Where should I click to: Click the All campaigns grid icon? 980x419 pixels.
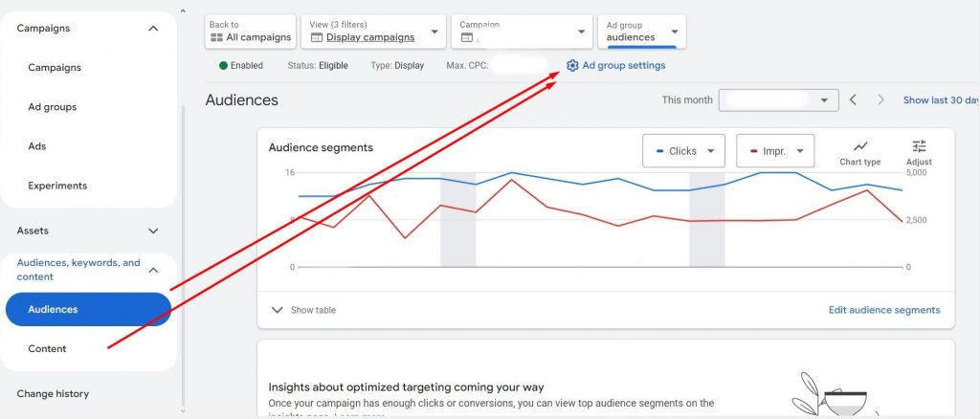pyautogui.click(x=216, y=37)
